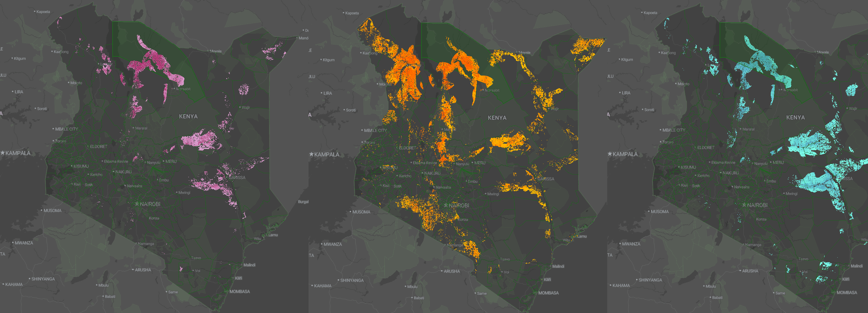Click NAKURU label on the pink map
Viewport: 868px width, 313px height.
click(123, 172)
